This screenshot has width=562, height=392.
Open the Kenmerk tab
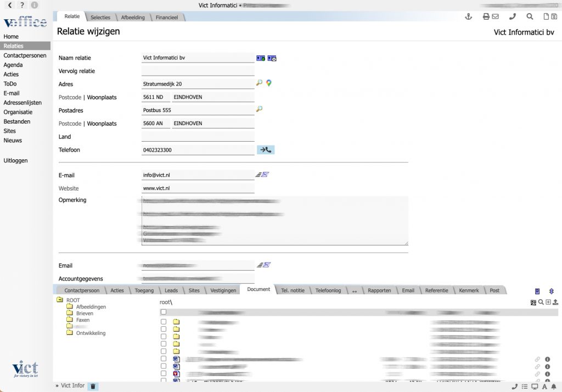tap(469, 290)
